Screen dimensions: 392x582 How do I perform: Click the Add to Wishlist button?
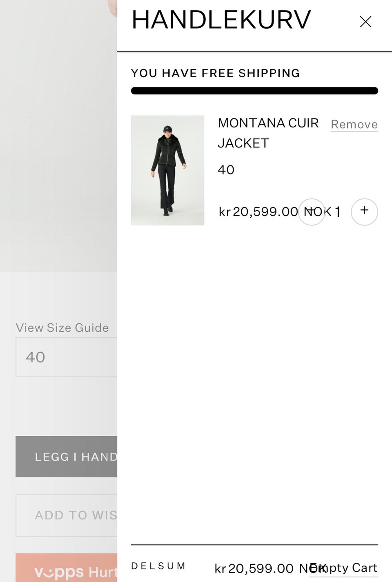point(67,515)
